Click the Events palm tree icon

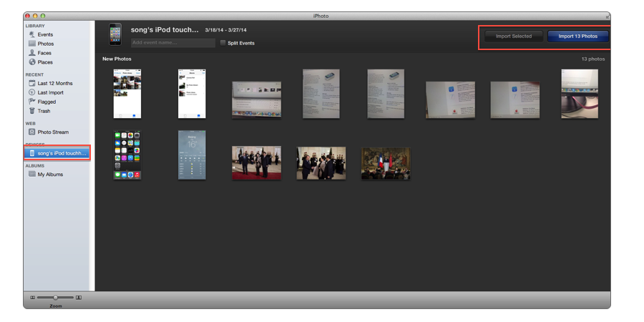point(32,34)
